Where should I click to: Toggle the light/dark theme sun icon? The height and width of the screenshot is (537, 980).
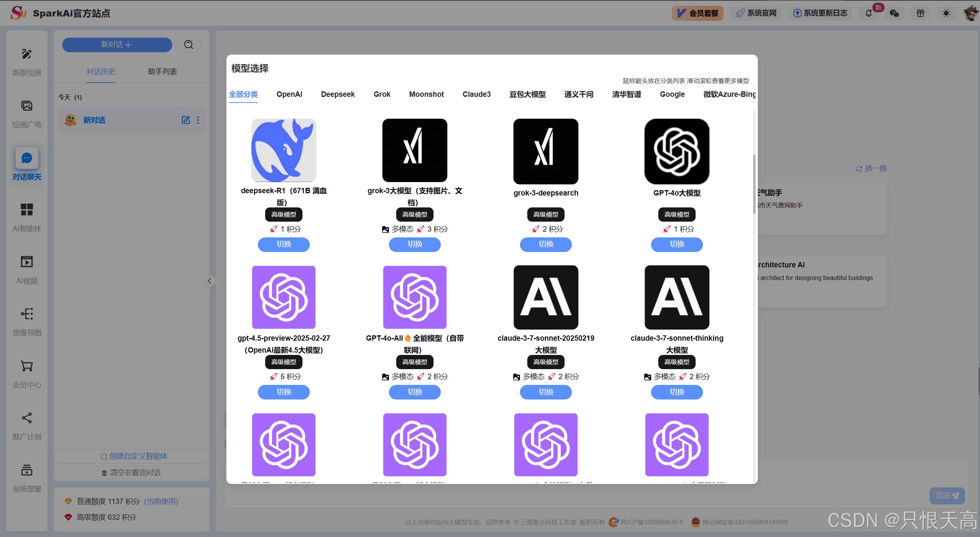946,13
